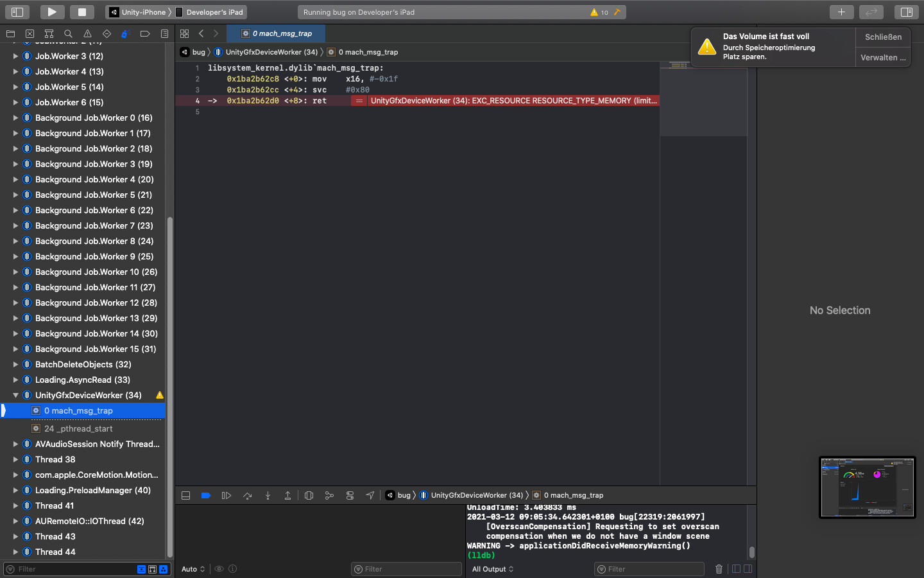Select the 0 mach_msg_trap editor tab

click(x=277, y=33)
